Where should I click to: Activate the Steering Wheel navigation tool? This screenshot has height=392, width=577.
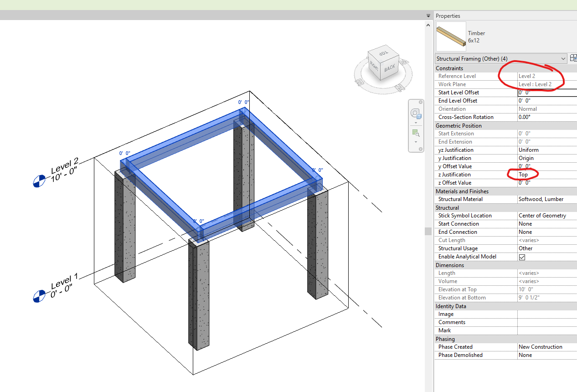pos(415,113)
